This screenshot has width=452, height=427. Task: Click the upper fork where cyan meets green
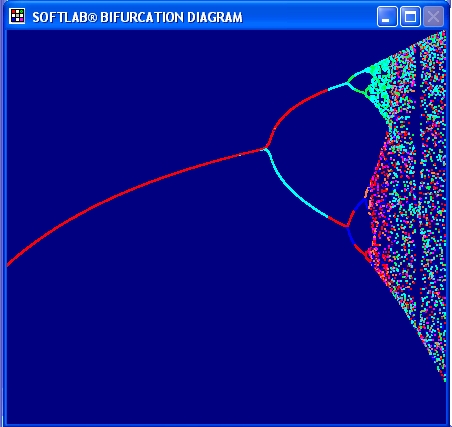pyautogui.click(x=347, y=84)
